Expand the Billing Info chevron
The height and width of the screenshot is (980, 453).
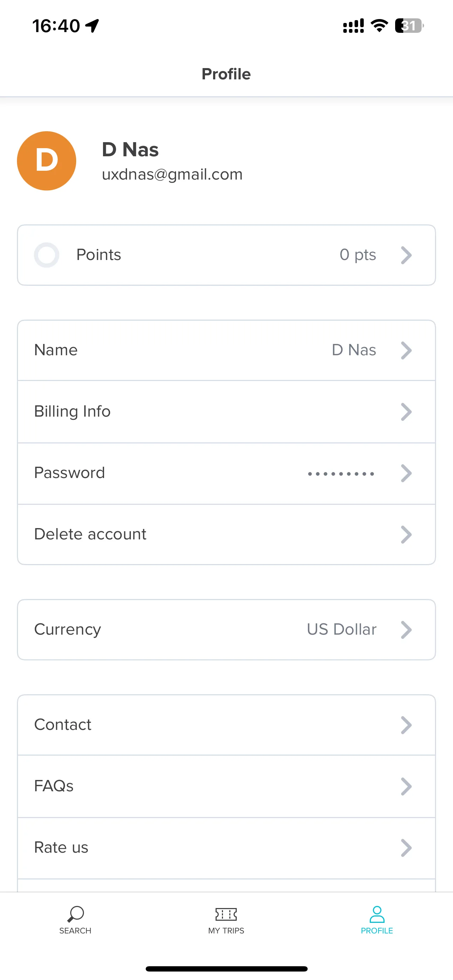click(406, 412)
